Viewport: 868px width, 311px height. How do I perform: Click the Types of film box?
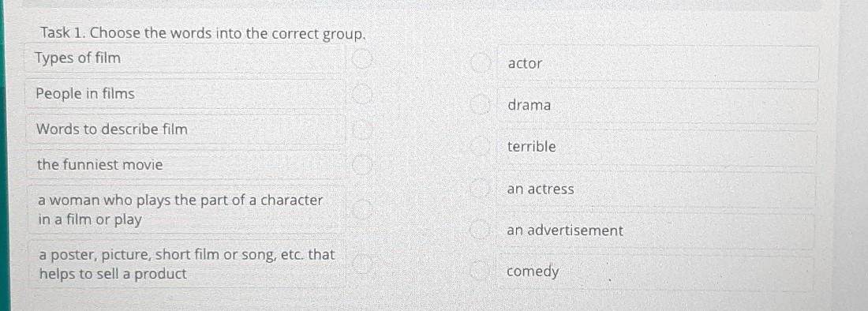tap(185, 58)
